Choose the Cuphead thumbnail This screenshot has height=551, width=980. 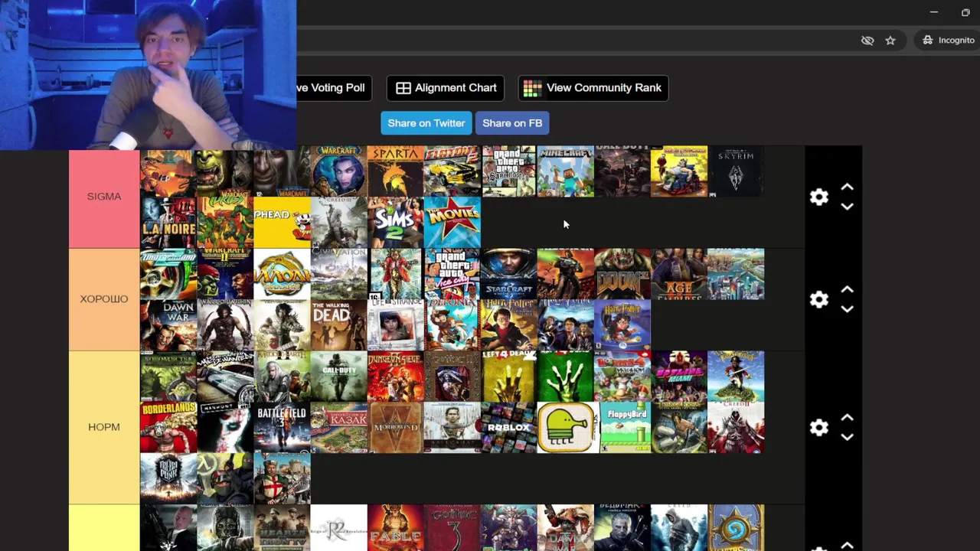(x=282, y=223)
